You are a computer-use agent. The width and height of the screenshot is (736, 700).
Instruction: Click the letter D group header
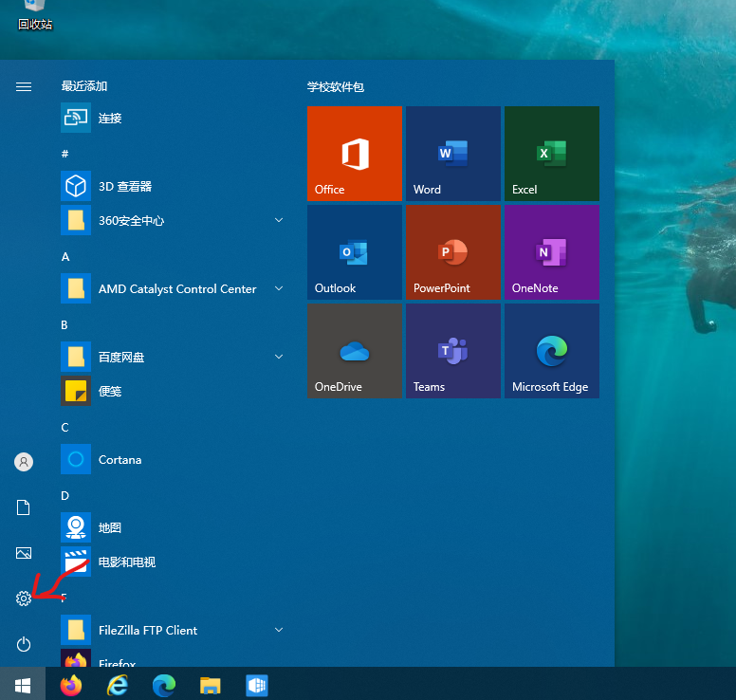click(64, 496)
